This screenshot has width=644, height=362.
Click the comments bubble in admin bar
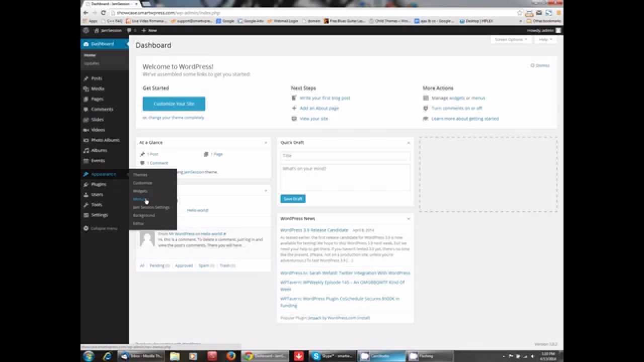coord(131,30)
